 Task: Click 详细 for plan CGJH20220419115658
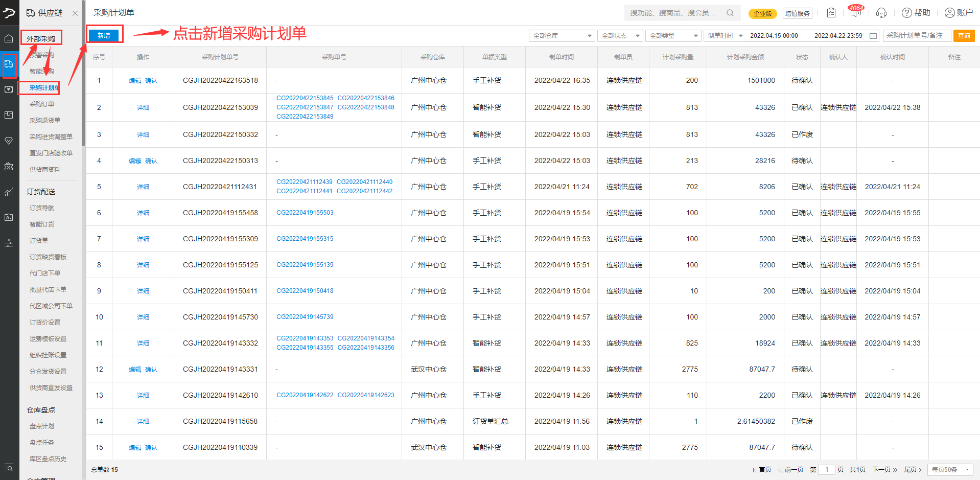pos(143,422)
